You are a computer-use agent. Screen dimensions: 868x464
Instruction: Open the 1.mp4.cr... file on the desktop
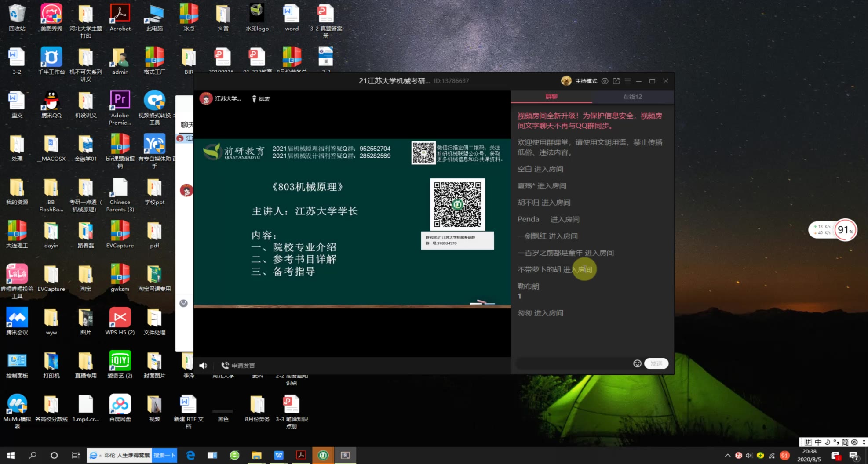[86, 408]
